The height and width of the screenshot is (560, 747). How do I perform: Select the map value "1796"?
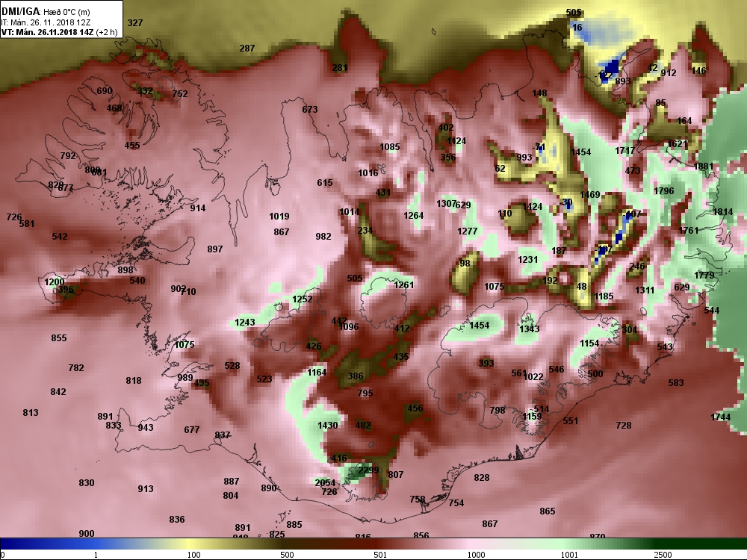(664, 191)
